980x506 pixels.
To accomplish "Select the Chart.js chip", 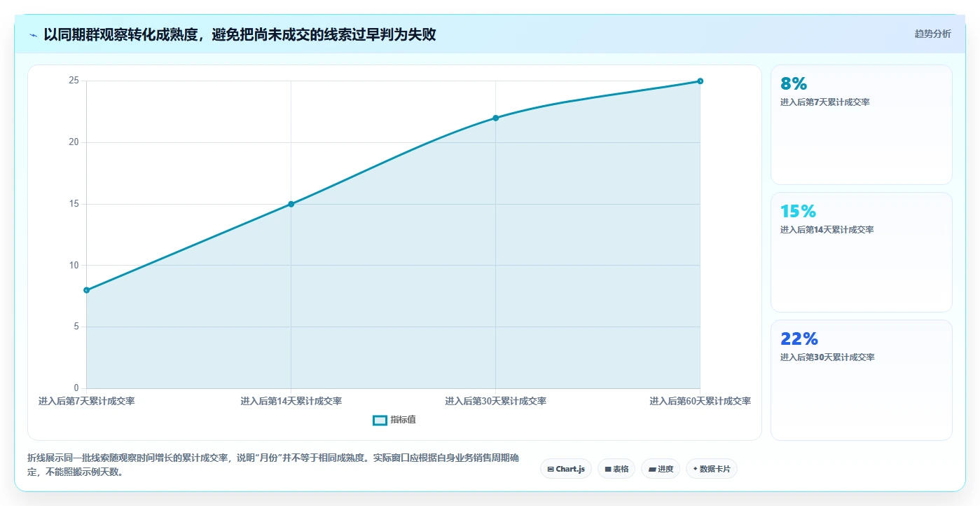I will pos(566,469).
